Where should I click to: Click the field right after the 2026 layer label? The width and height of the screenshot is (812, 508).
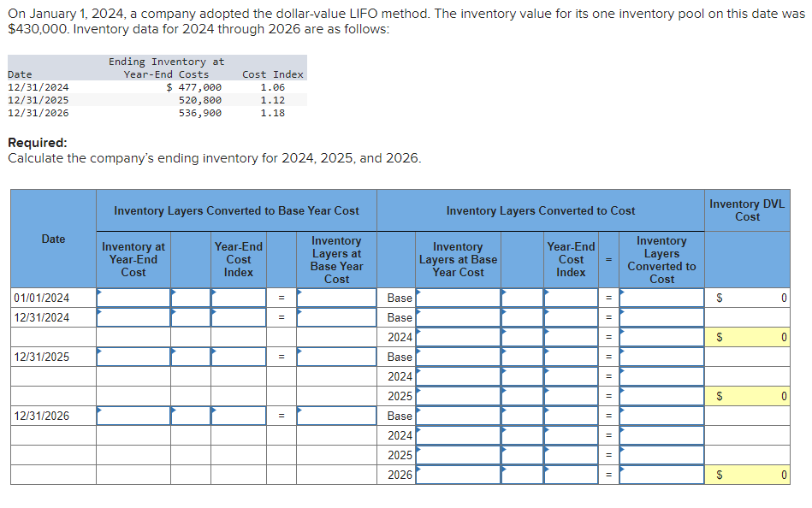tap(459, 475)
